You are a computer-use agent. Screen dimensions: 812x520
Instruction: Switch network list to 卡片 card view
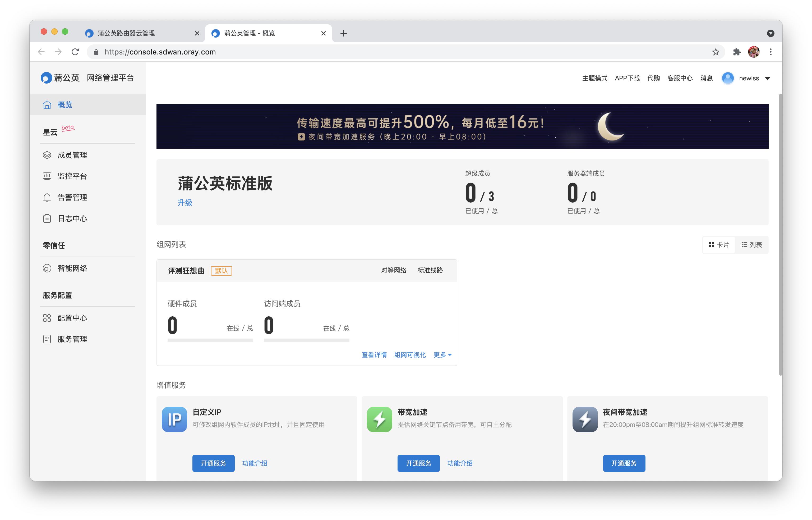[718, 244]
